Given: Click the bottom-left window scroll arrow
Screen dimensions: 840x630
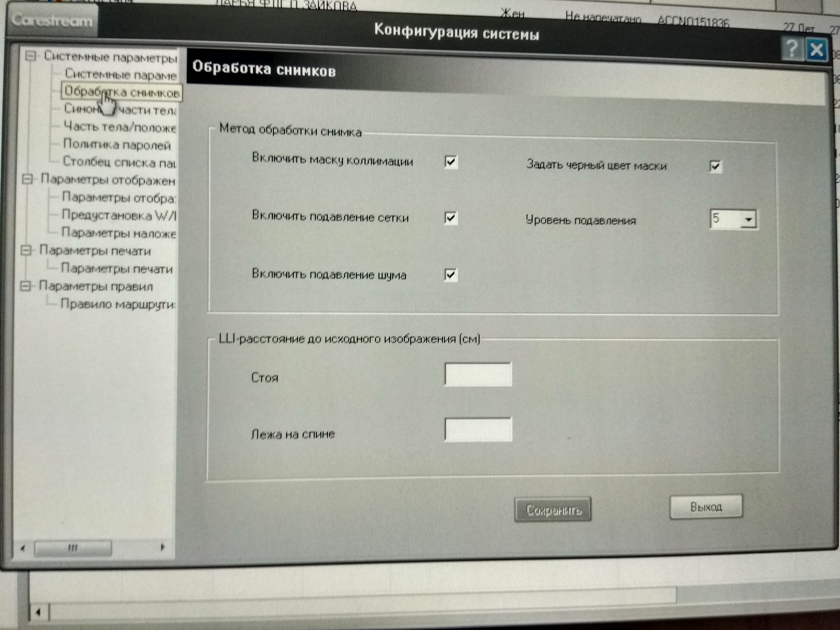Looking at the screenshot, I should click(38, 612).
